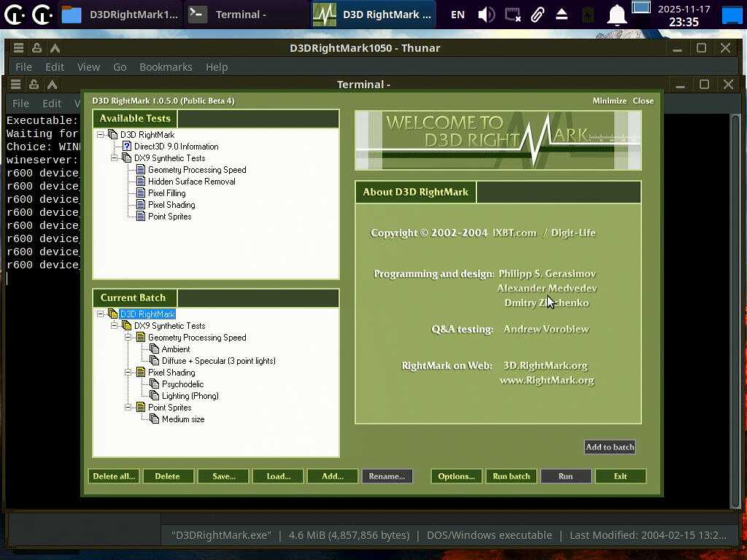Click the Medium size test icon
This screenshot has height=560, width=747.
pos(155,419)
